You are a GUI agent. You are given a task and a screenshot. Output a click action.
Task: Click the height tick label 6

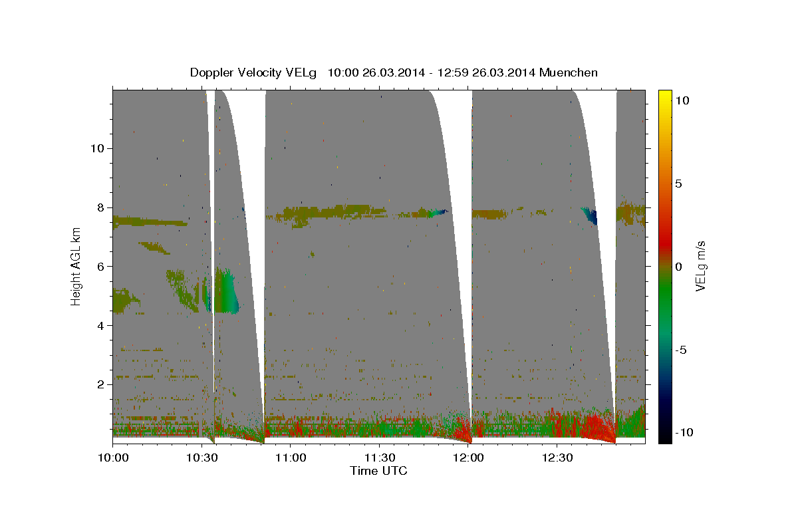(x=102, y=266)
